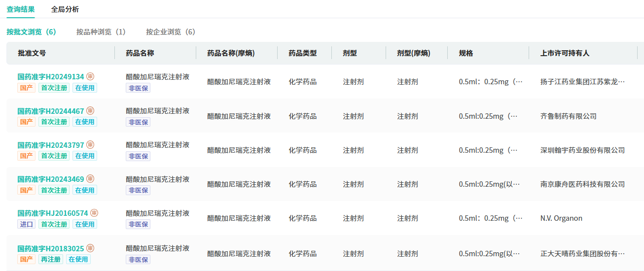Click the 上市许可持有人 column header
The height and width of the screenshot is (271, 644).
coord(565,53)
